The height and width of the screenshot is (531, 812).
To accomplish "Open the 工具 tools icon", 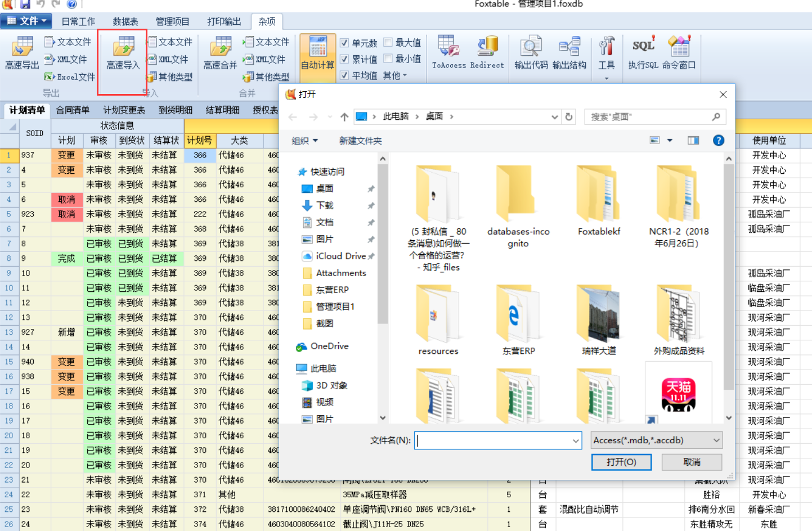I will coord(607,53).
